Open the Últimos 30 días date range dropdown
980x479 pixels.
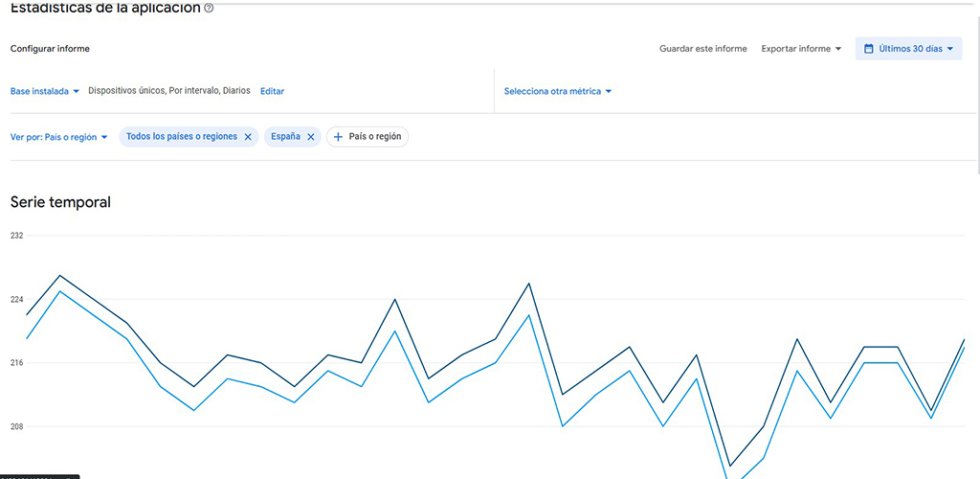[909, 49]
